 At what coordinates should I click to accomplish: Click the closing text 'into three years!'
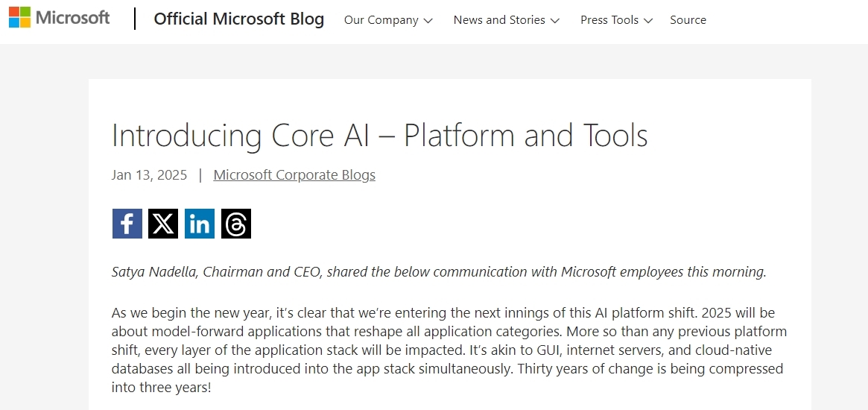pyautogui.click(x=162, y=388)
